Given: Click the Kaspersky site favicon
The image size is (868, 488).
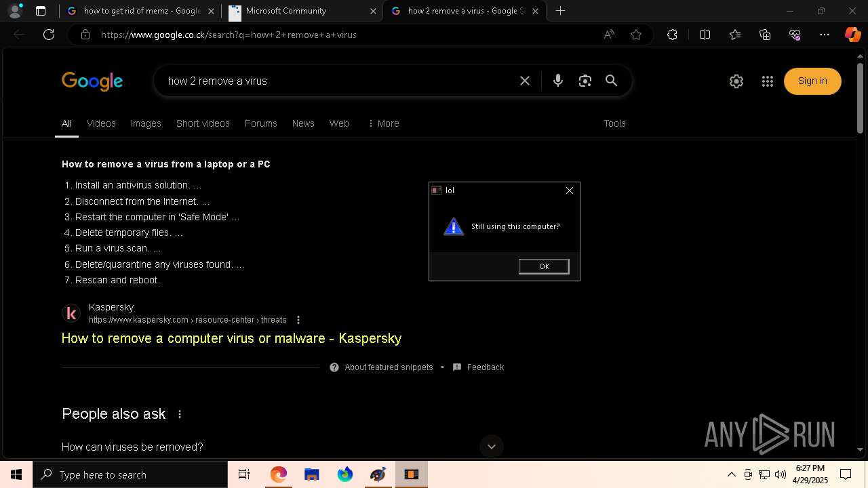Looking at the screenshot, I should [x=71, y=313].
